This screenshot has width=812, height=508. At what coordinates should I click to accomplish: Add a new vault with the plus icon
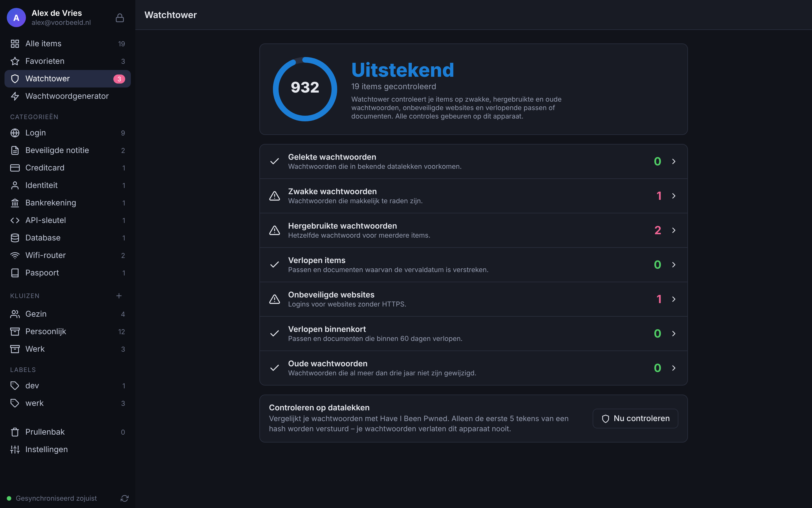[x=119, y=296]
